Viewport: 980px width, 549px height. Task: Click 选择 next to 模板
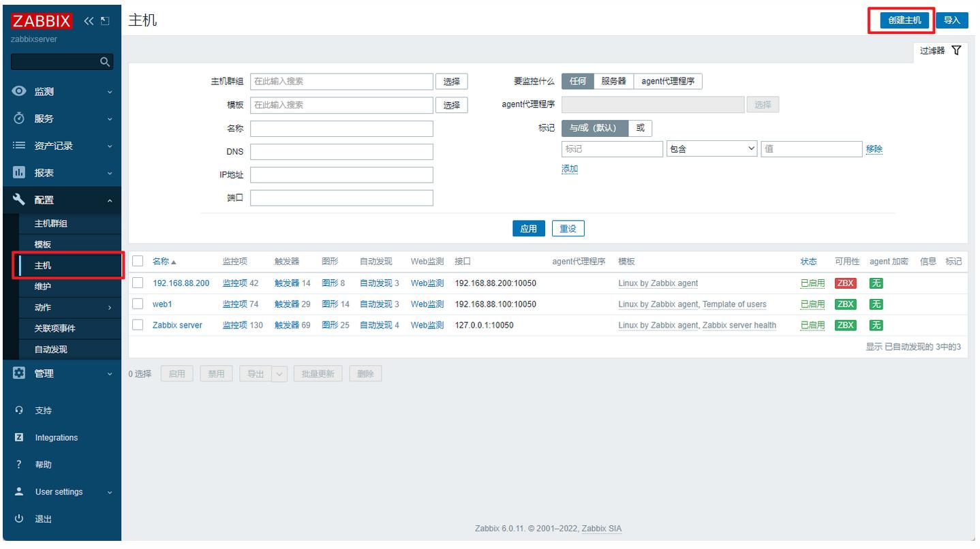point(451,105)
